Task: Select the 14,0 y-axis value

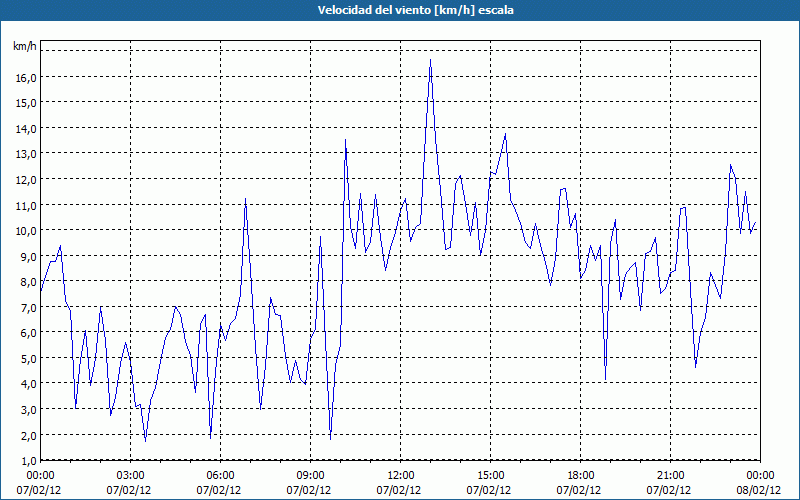Action: click(26, 129)
